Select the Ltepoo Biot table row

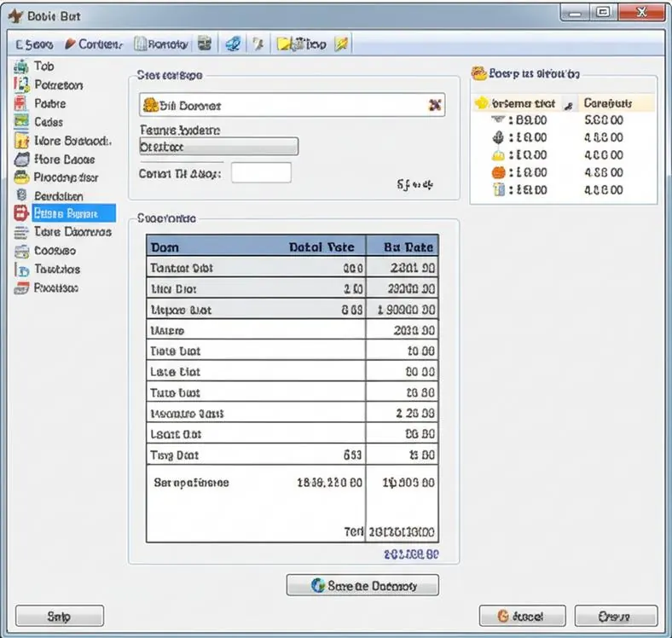click(293, 310)
